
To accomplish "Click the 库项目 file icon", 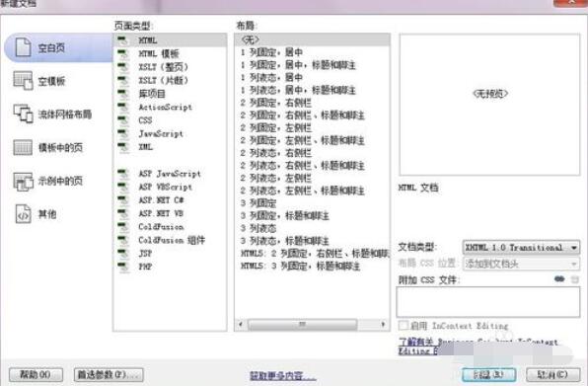I will click(123, 94).
